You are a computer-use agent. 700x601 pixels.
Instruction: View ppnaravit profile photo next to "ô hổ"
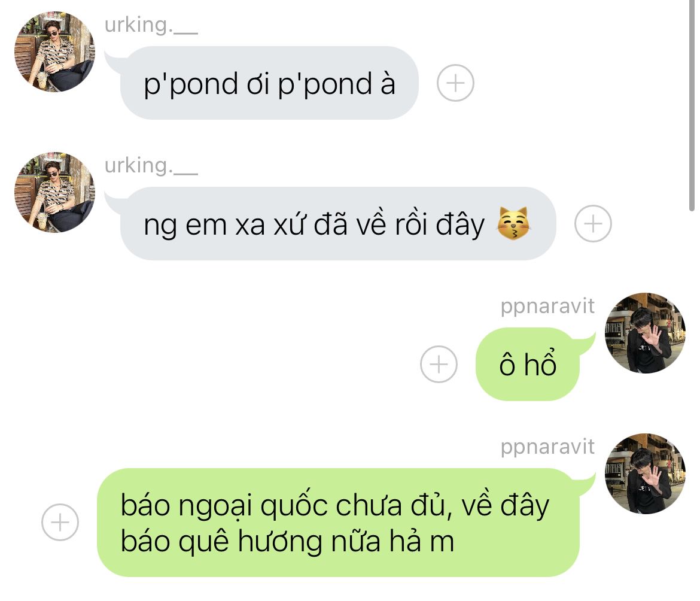click(x=645, y=333)
